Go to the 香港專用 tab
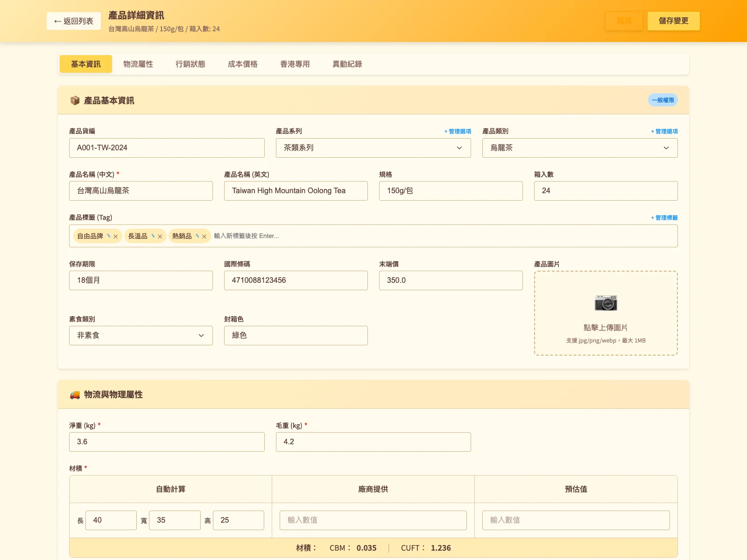The height and width of the screenshot is (560, 747). click(x=295, y=64)
